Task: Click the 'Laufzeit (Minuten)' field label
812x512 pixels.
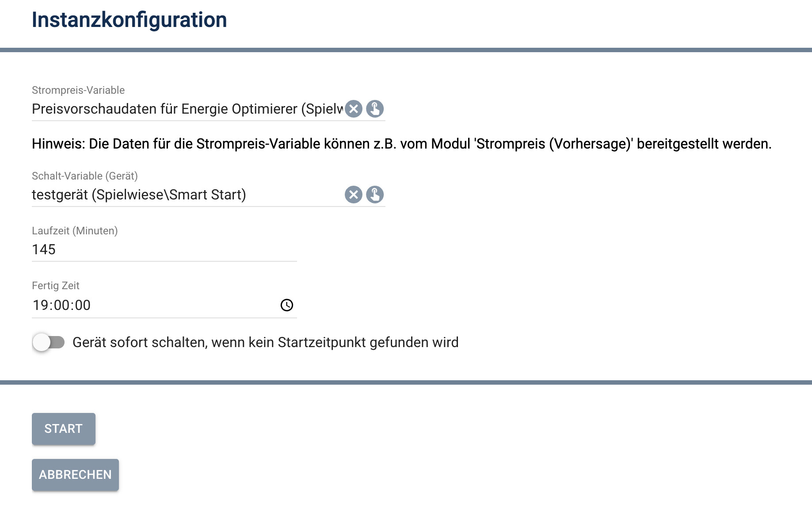Action: (75, 231)
